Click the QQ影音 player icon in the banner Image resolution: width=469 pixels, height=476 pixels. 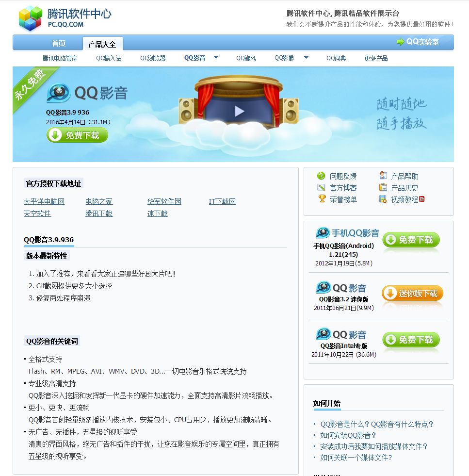(59, 93)
